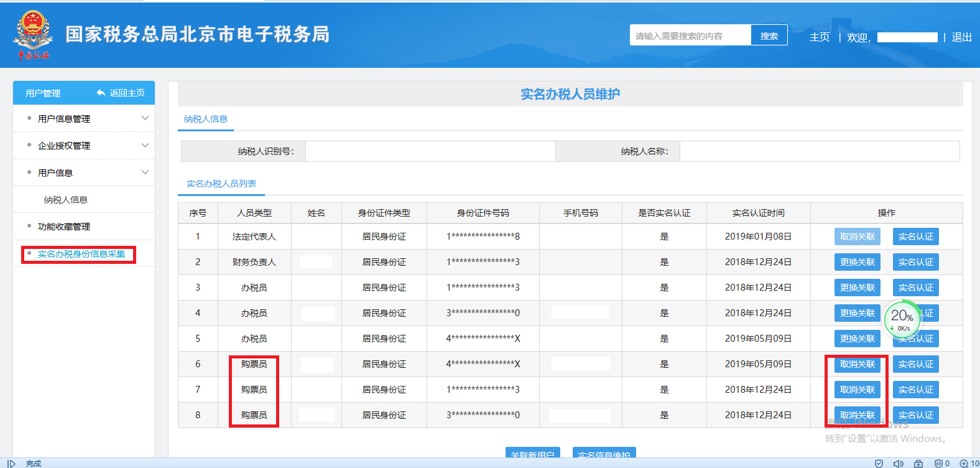Expand the 用户信息管理 menu chevron
The image size is (980, 468).
(x=145, y=118)
